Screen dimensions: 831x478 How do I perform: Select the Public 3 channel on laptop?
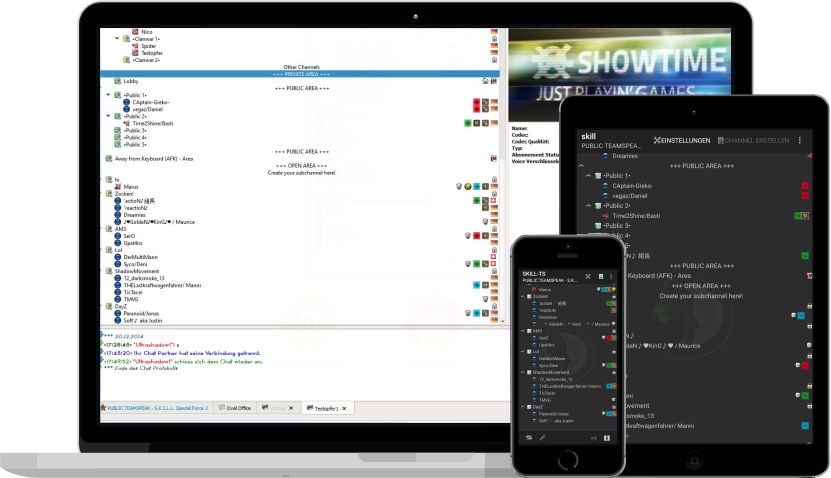pyautogui.click(x=135, y=130)
